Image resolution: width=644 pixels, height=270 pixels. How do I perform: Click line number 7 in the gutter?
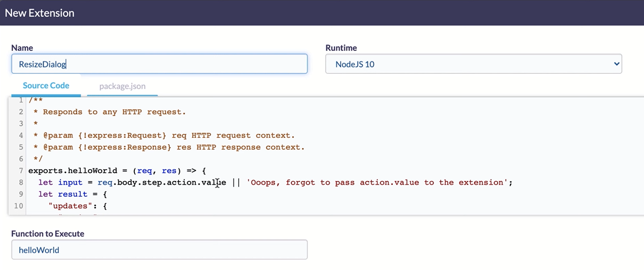[x=21, y=171]
